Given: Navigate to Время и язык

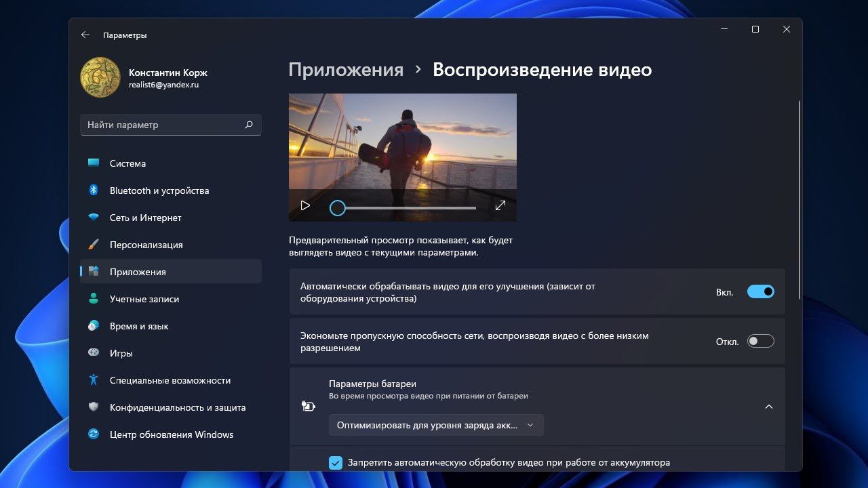Looking at the screenshot, I should 171,326.
